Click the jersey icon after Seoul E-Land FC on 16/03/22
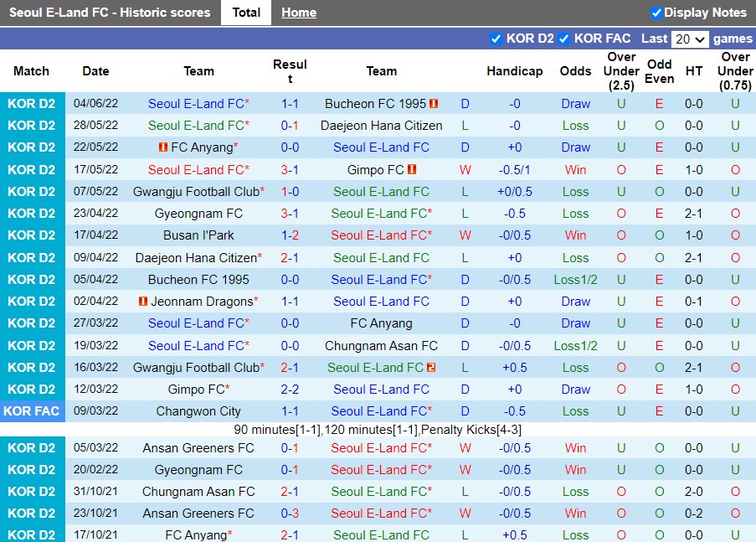This screenshot has width=756, height=542. tap(429, 367)
